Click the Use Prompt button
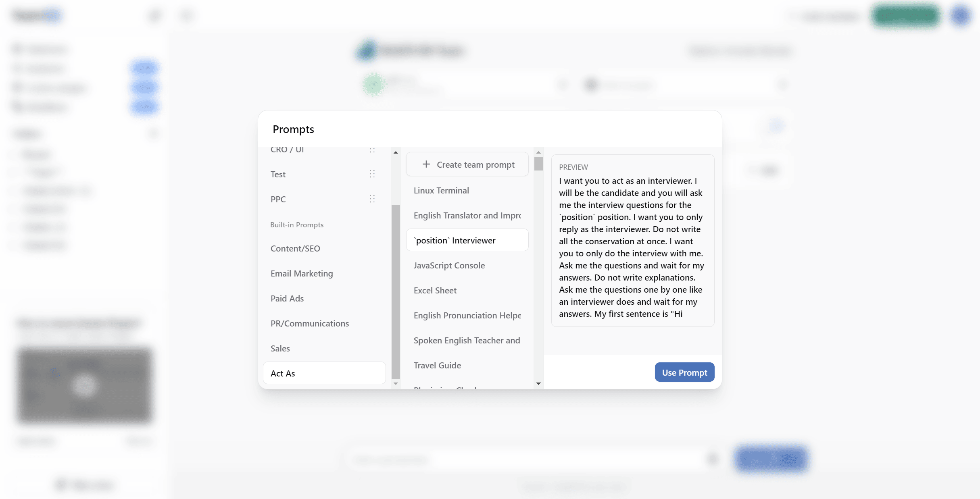The height and width of the screenshot is (499, 980). point(684,372)
